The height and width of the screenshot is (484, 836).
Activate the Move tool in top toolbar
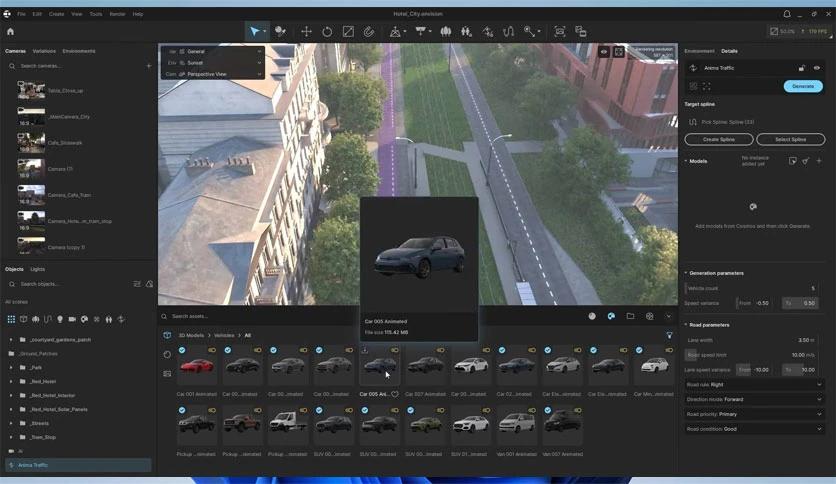coord(306,31)
